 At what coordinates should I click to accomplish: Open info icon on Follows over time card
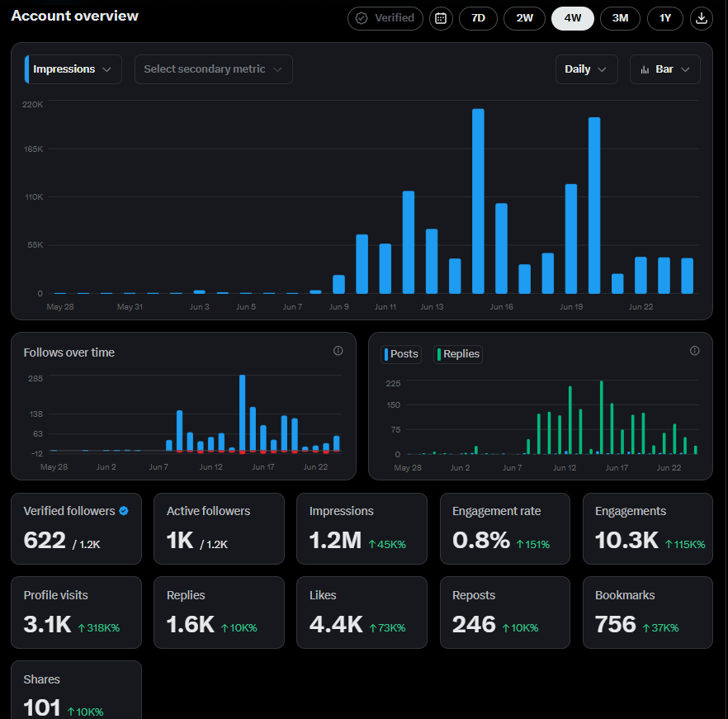coord(338,351)
